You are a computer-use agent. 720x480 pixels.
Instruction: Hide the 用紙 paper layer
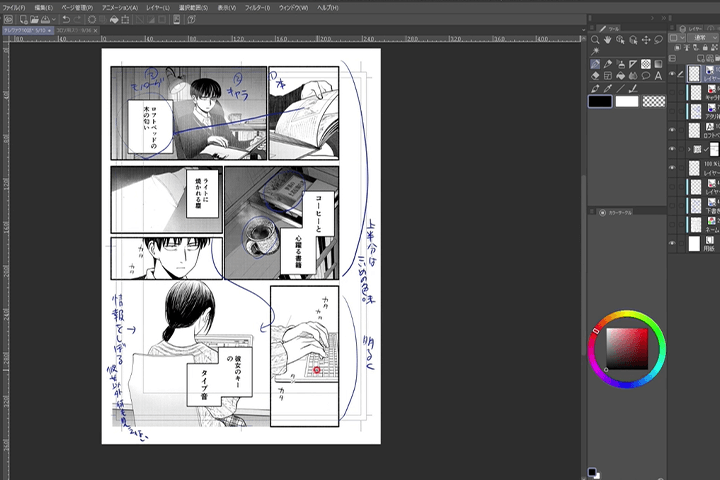point(672,243)
